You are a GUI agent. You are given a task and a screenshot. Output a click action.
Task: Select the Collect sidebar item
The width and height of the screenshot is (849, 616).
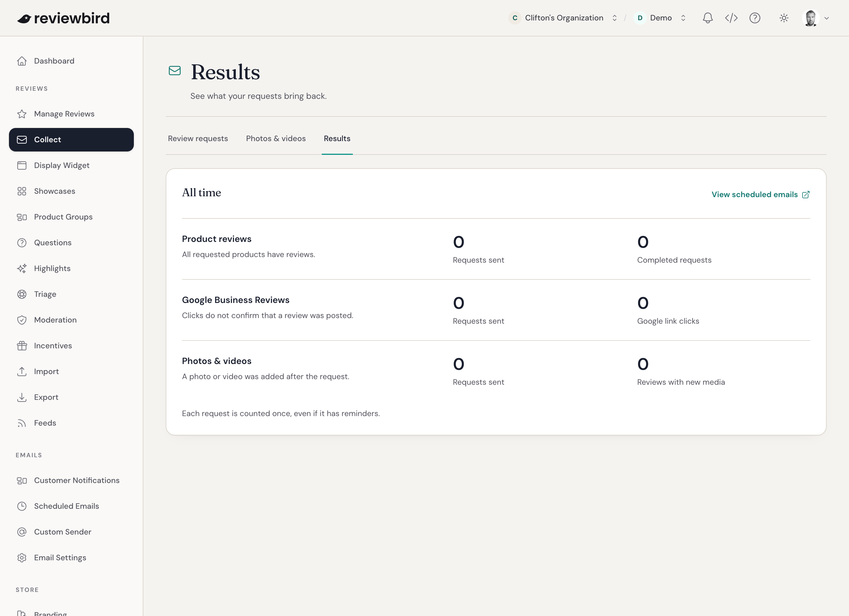[x=71, y=140]
